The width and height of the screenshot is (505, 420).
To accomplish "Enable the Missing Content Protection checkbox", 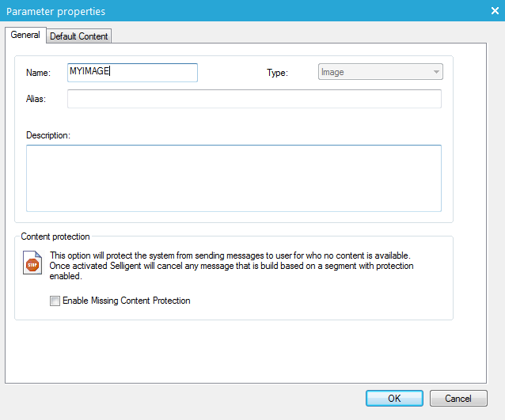I will 55,301.
